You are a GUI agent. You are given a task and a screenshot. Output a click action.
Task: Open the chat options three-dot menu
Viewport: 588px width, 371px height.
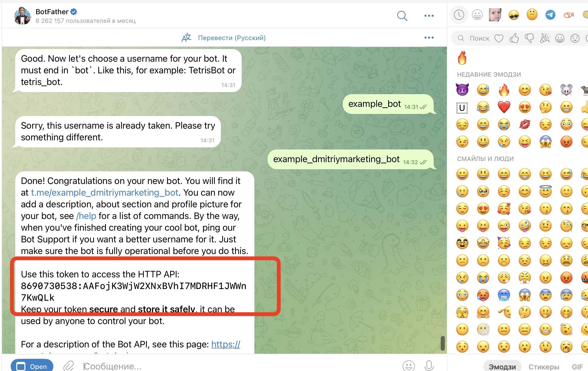[x=429, y=16]
